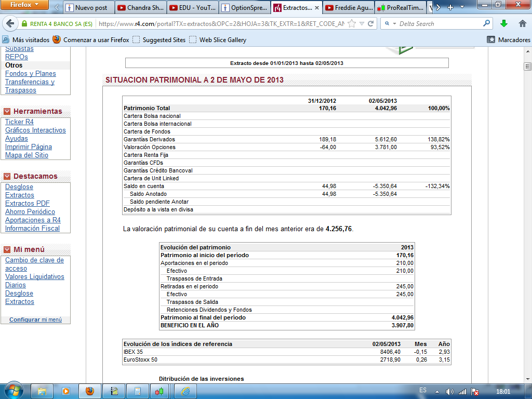Open Aportaciones a R4 link

pyautogui.click(x=33, y=220)
